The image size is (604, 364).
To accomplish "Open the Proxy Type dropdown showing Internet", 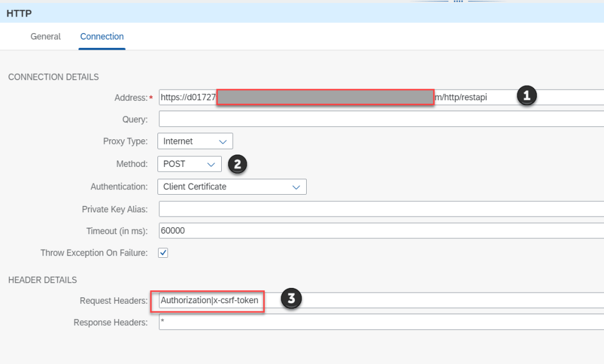I will pos(195,142).
